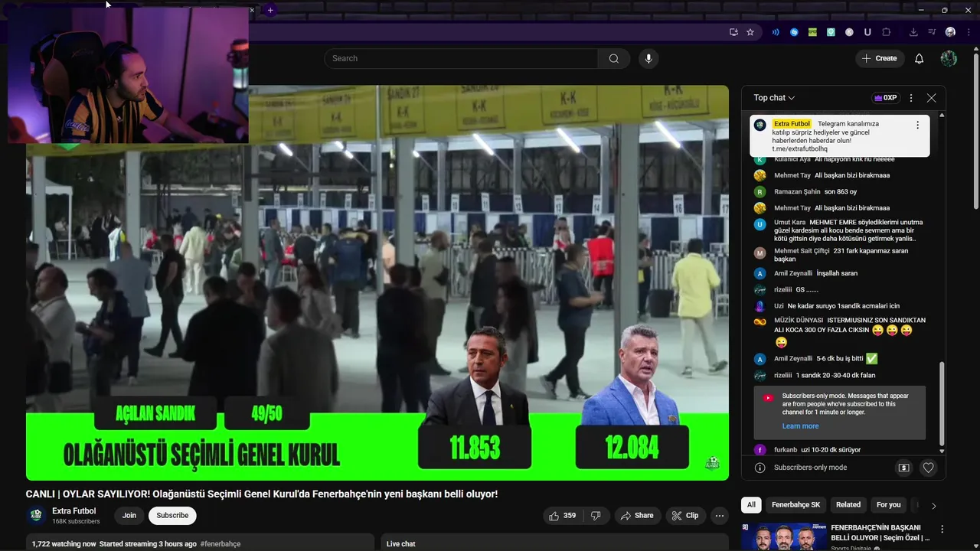The height and width of the screenshot is (551, 980).
Task: Click the Super Chat dollar icon
Action: (x=904, y=468)
